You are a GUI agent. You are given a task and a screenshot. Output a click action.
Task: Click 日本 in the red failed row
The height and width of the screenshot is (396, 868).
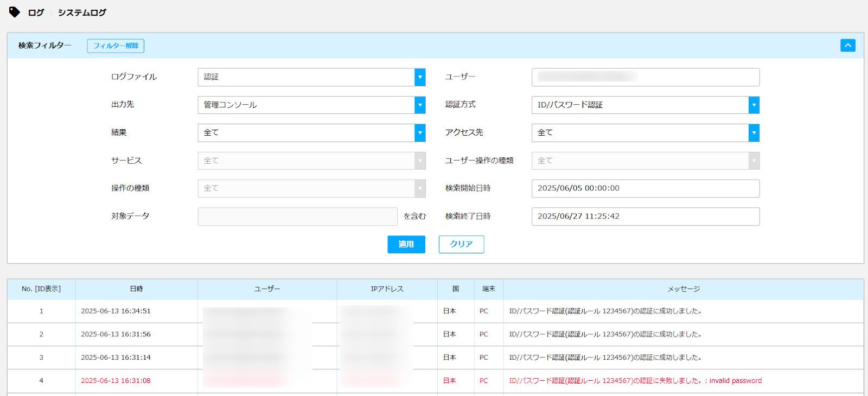click(x=450, y=381)
